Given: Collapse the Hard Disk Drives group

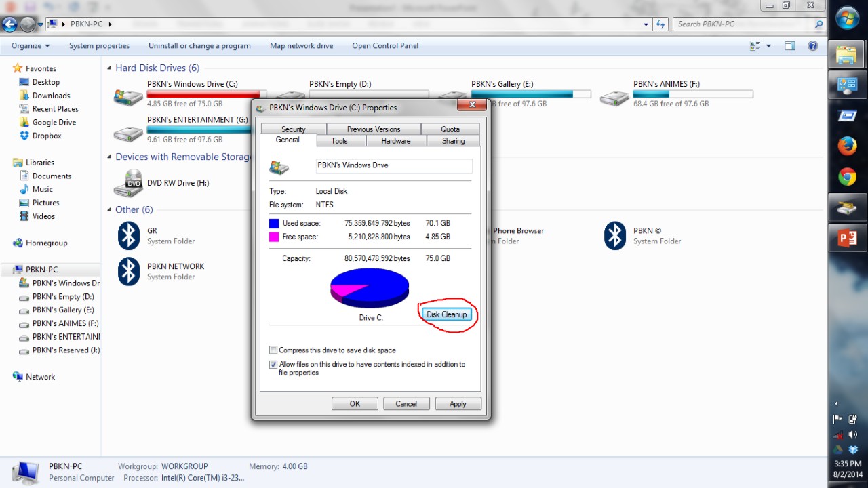Looking at the screenshot, I should 109,68.
